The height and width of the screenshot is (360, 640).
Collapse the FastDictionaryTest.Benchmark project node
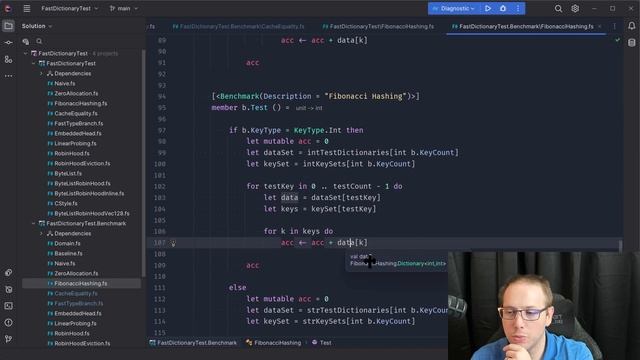[x=33, y=223]
